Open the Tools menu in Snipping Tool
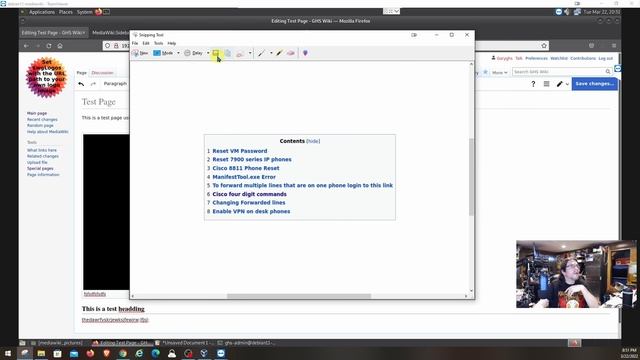 pyautogui.click(x=158, y=43)
